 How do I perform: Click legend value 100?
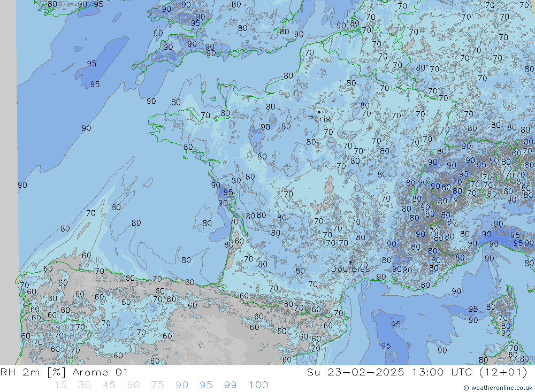(258, 385)
